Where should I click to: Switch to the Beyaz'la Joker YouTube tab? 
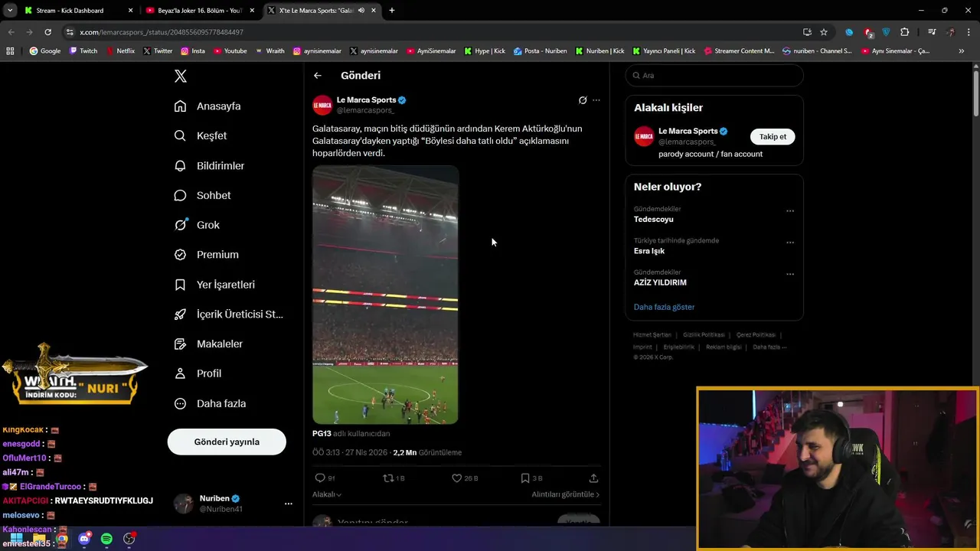pyautogui.click(x=199, y=11)
